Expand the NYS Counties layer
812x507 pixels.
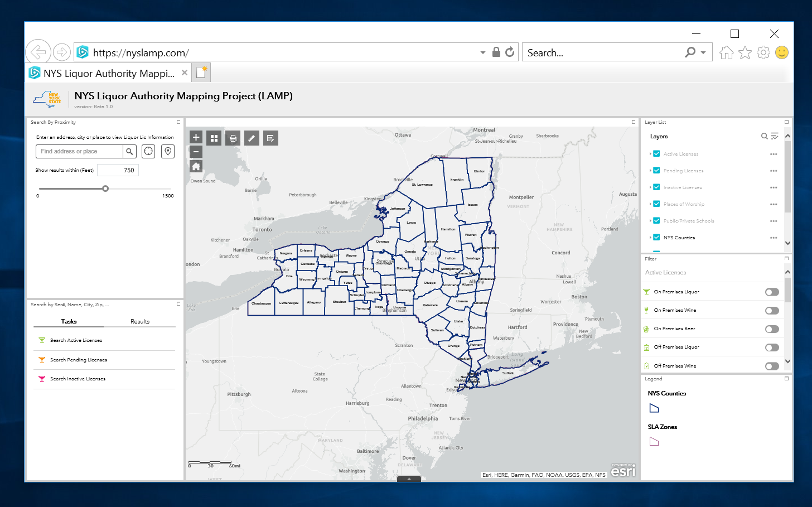point(650,238)
